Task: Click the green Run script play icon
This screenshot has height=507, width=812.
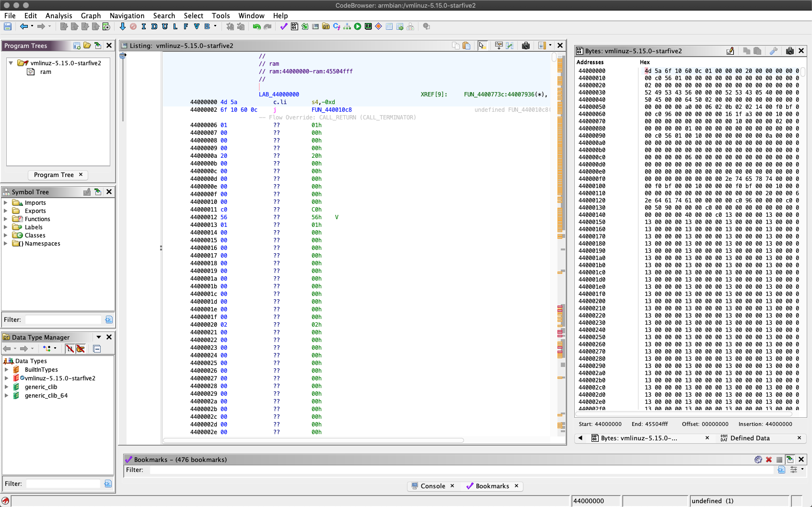Action: [x=358, y=27]
